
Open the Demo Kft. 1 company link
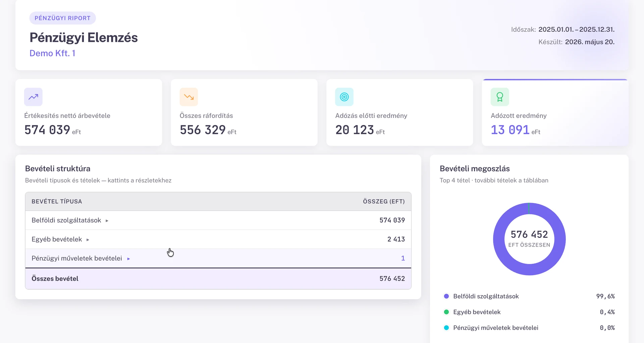(52, 53)
